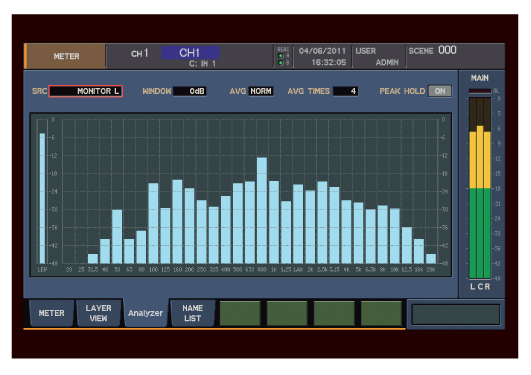The width and height of the screenshot is (531, 375).
Task: Adjust the AVG TIMES value 4
Action: pyautogui.click(x=345, y=91)
